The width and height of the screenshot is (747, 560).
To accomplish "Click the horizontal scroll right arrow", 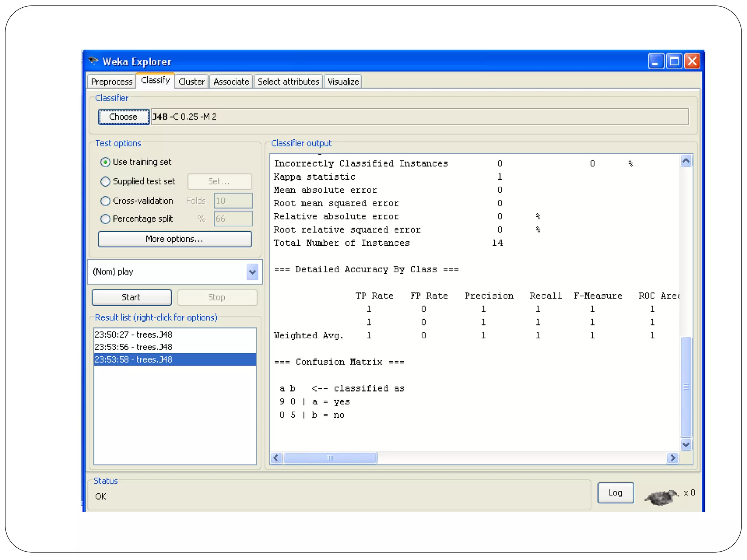I will [x=672, y=458].
